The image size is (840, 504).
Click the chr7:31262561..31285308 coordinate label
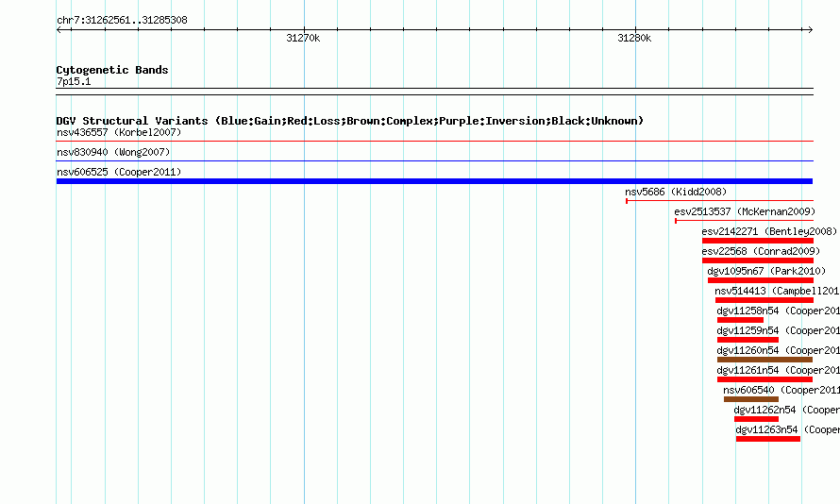[122, 21]
